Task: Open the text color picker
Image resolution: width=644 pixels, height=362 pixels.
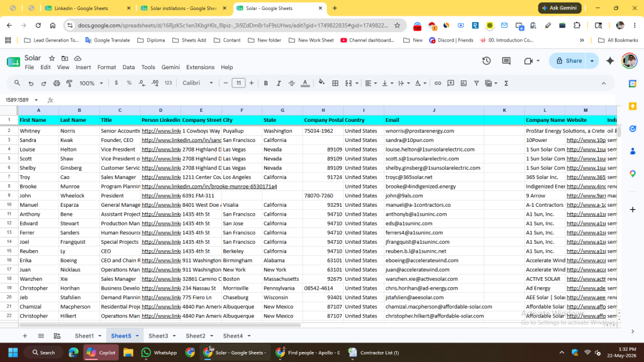Action: 305,84
